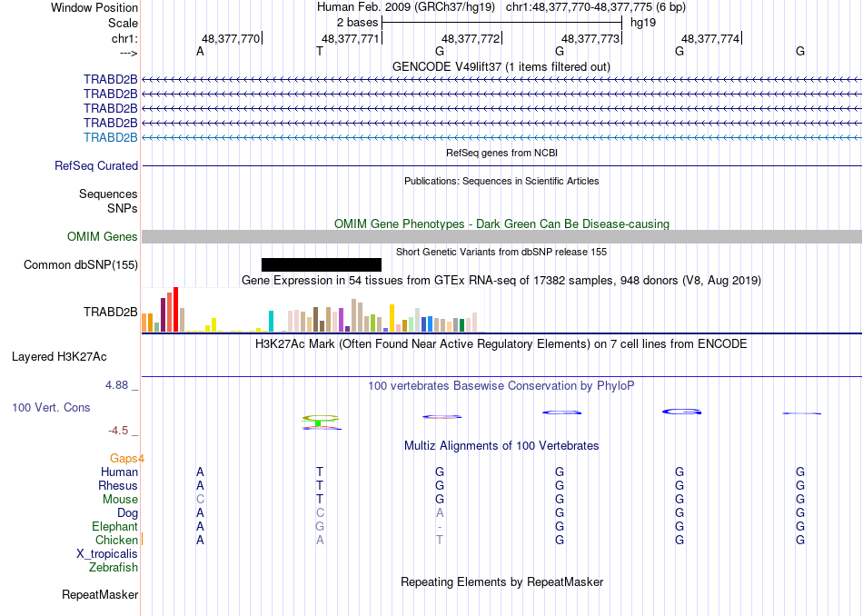Open Multiz Alignments of 100 Vertebrates title
The width and height of the screenshot is (863, 616).
[501, 445]
